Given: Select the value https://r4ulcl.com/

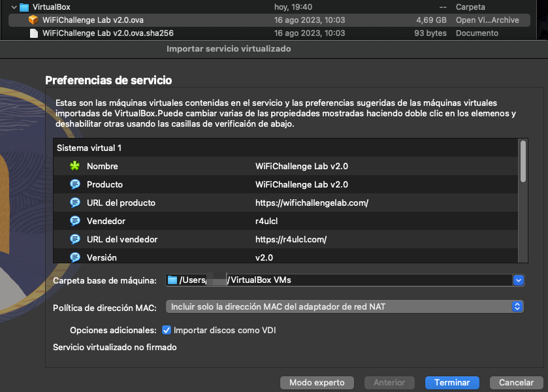Looking at the screenshot, I should (x=291, y=239).
